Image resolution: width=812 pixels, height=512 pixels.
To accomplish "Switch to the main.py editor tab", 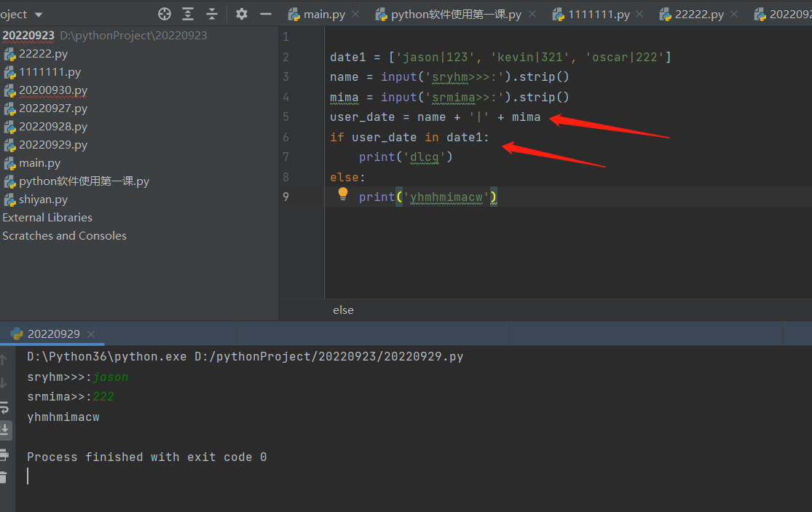I will [317, 15].
